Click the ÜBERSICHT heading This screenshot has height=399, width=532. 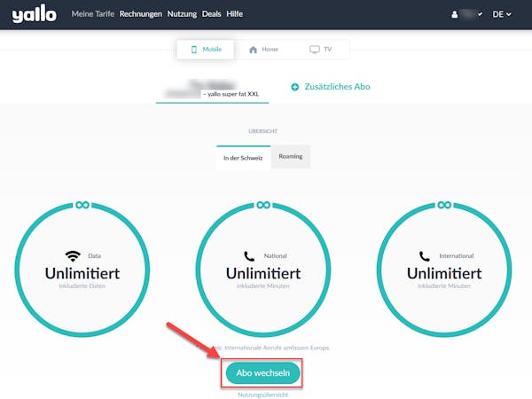[263, 131]
